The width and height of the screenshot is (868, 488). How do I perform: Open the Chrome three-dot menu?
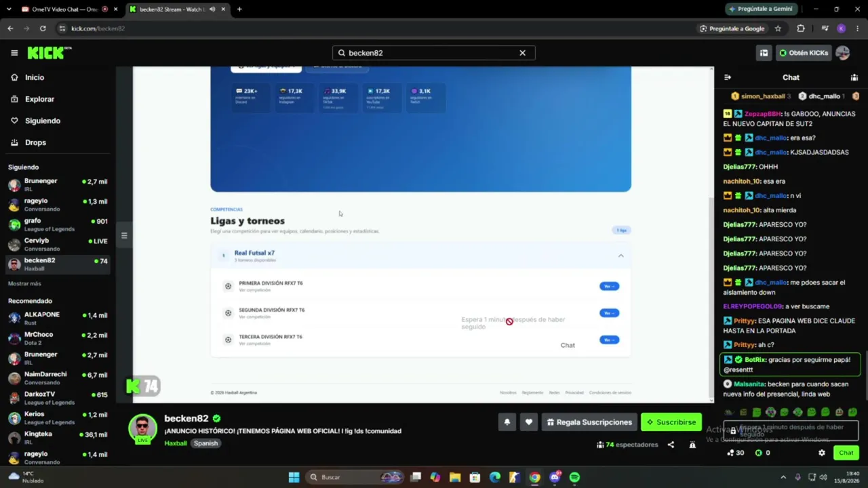click(858, 28)
